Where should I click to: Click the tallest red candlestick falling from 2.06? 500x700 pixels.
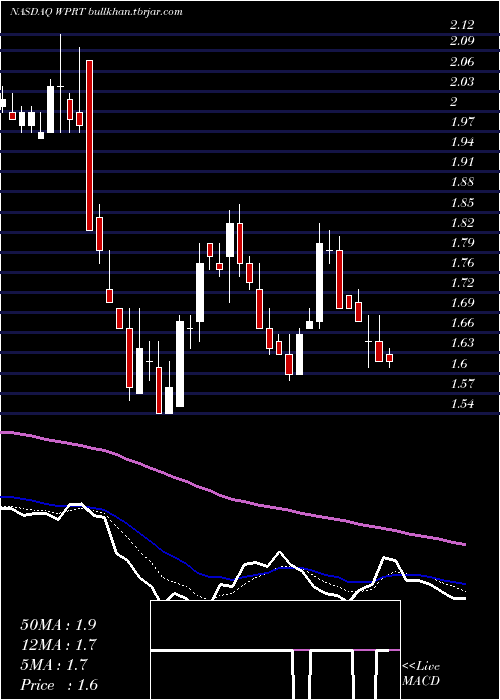click(90, 145)
